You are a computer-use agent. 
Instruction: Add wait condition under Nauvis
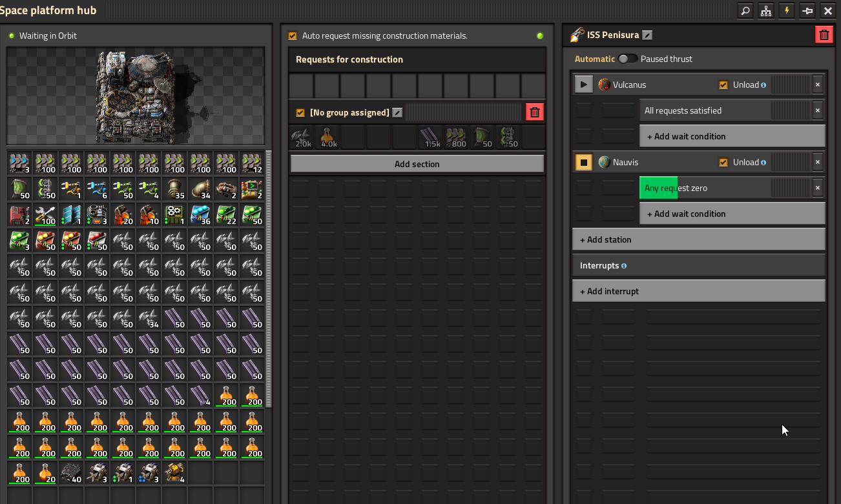click(x=732, y=214)
